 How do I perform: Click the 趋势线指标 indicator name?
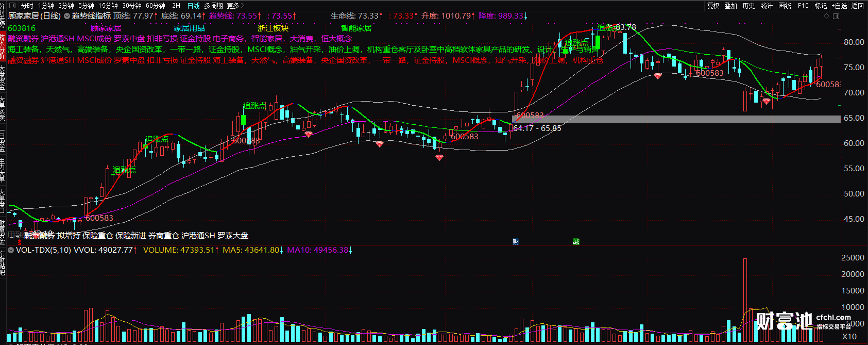pyautogui.click(x=91, y=16)
